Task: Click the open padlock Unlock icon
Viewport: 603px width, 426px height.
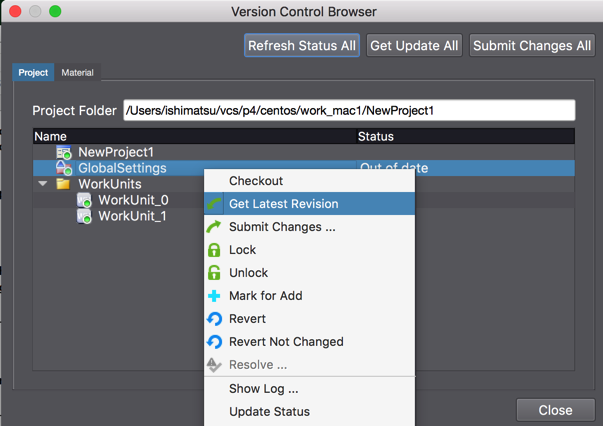Action: 214,273
